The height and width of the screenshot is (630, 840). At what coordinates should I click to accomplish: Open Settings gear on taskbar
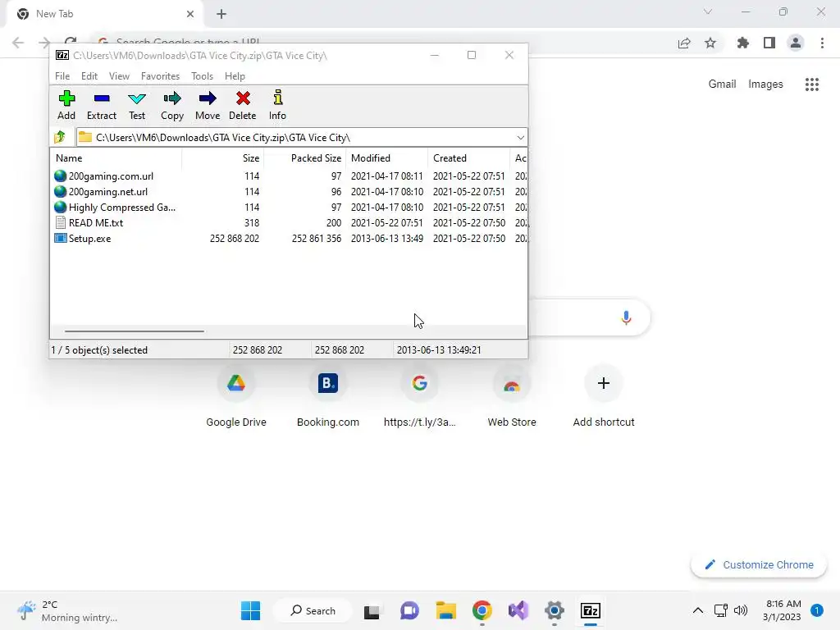555,610
